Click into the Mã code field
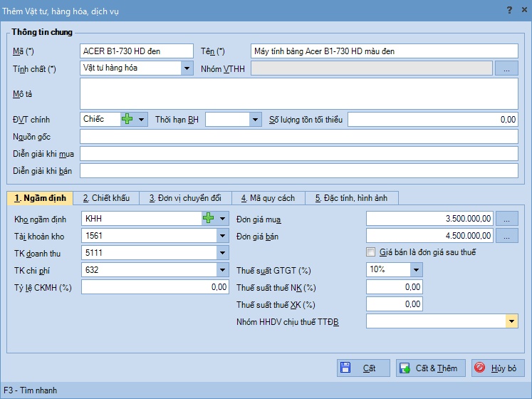 pos(137,51)
